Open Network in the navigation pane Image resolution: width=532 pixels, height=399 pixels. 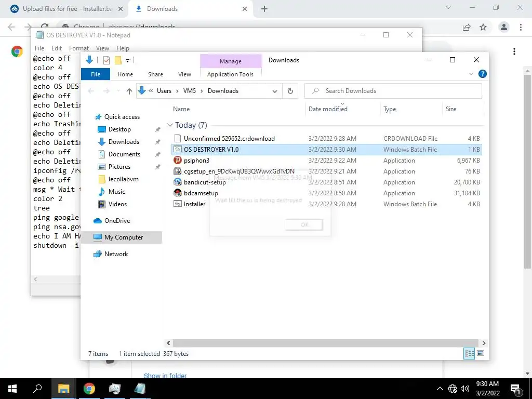coord(116,254)
